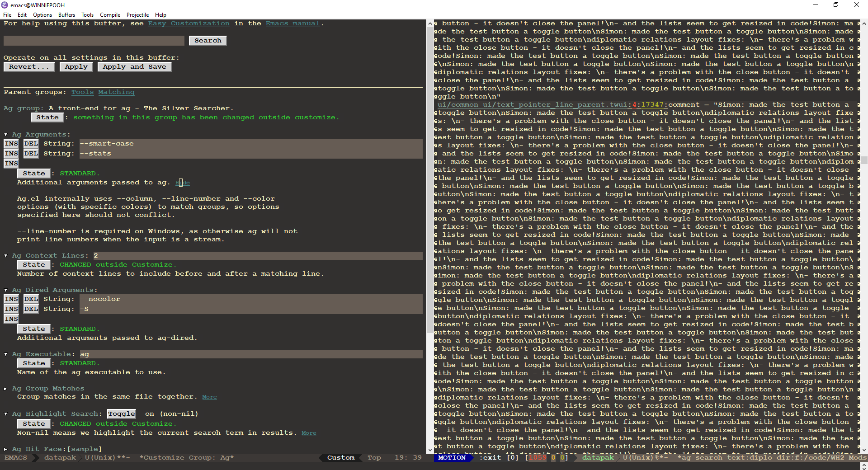Click INS beside the --smart-case string
Viewport: 868px width, 470px height.
click(x=11, y=144)
